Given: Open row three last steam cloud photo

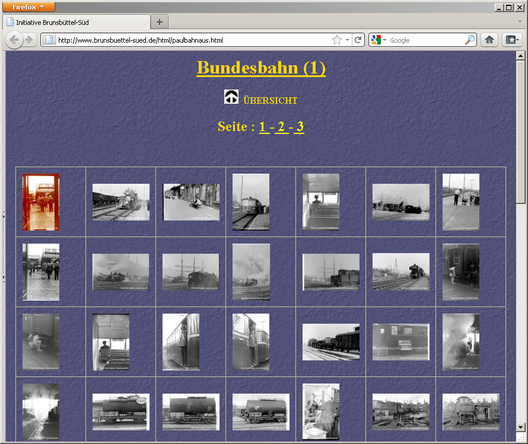Looking at the screenshot, I should point(461,342).
